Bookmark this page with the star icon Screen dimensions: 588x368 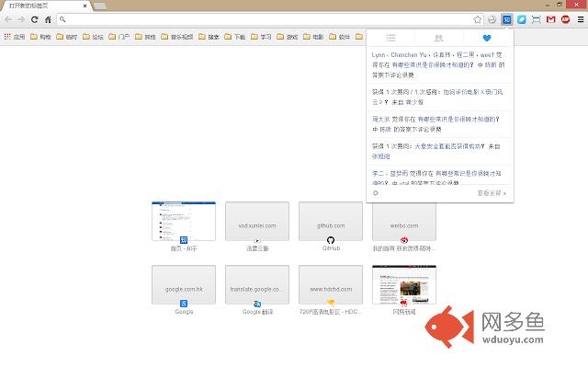[x=477, y=19]
